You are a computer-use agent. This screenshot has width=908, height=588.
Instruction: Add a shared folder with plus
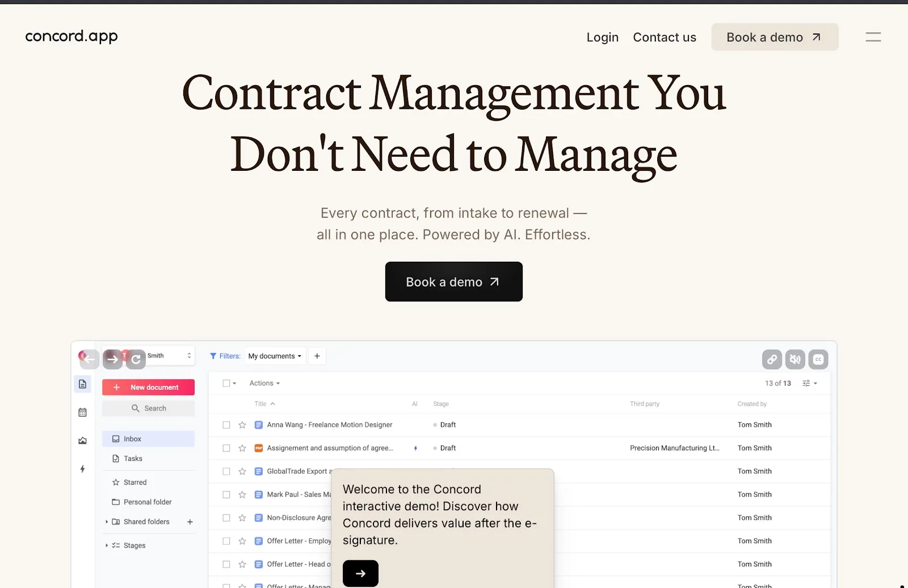[x=190, y=522]
